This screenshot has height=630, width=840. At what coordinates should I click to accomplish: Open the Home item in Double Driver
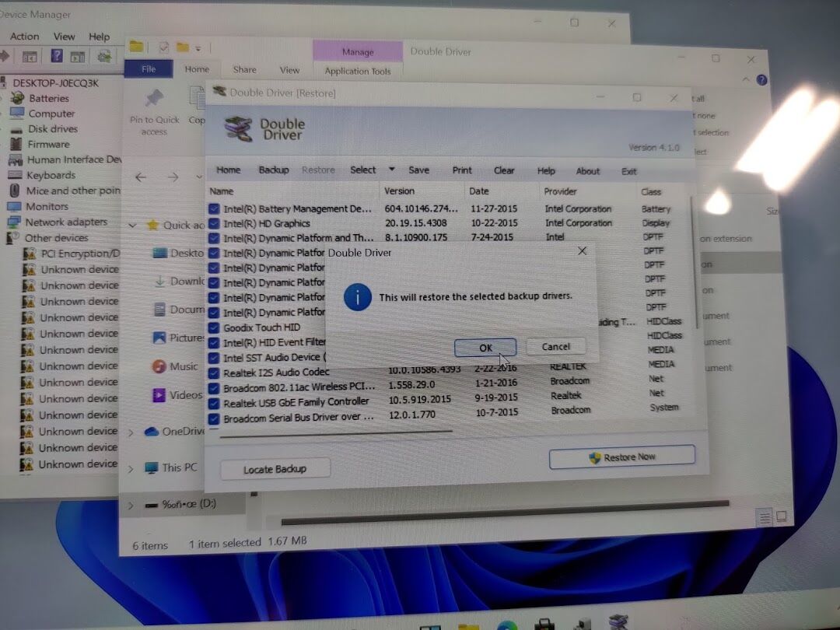click(x=228, y=170)
